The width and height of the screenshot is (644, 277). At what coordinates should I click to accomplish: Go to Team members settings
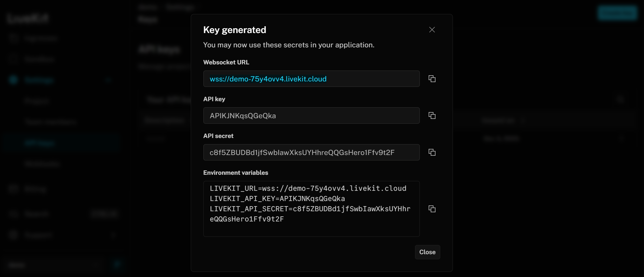pos(51,122)
